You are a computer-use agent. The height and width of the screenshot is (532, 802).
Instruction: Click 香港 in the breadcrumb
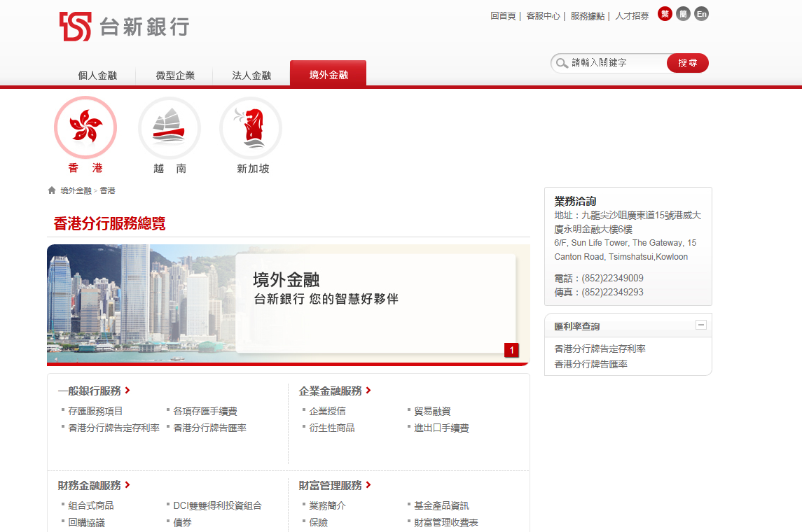point(107,190)
